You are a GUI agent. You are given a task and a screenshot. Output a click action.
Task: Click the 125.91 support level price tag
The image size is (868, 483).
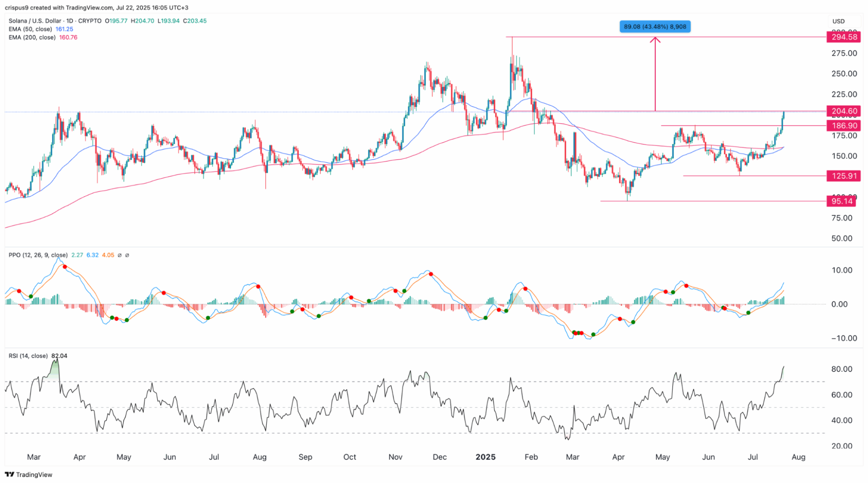click(844, 176)
